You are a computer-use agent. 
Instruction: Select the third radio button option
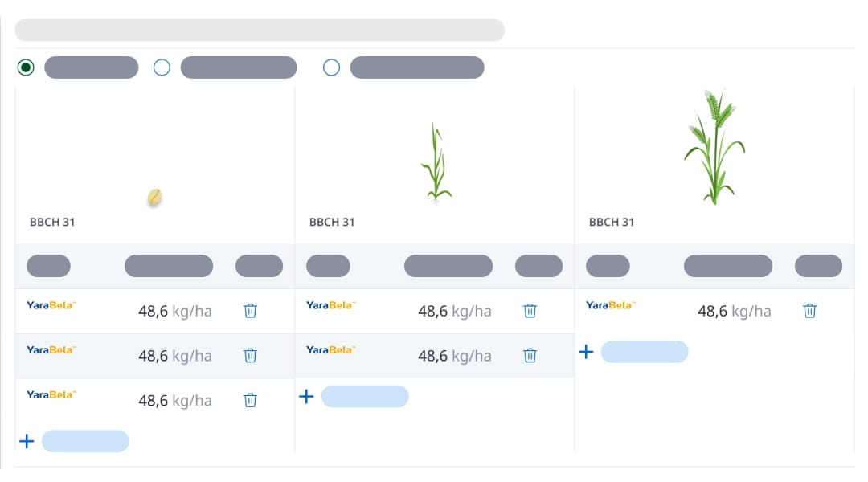[x=332, y=67]
